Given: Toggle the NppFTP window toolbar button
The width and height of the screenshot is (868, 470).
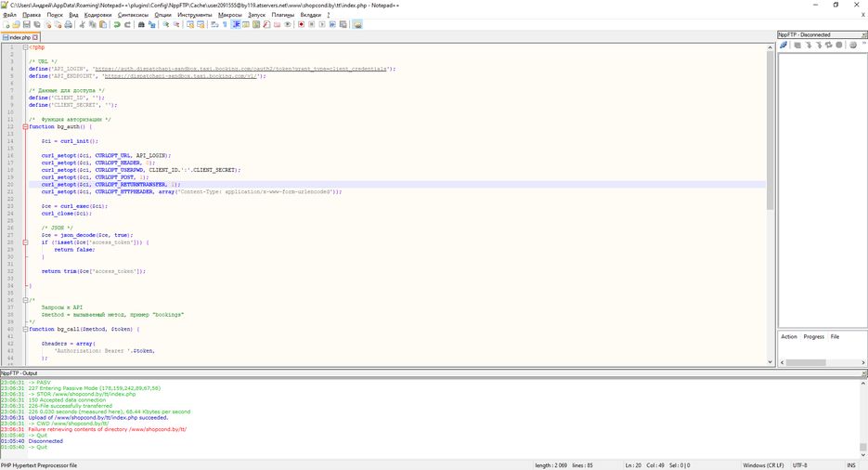Looking at the screenshot, I should [x=357, y=24].
